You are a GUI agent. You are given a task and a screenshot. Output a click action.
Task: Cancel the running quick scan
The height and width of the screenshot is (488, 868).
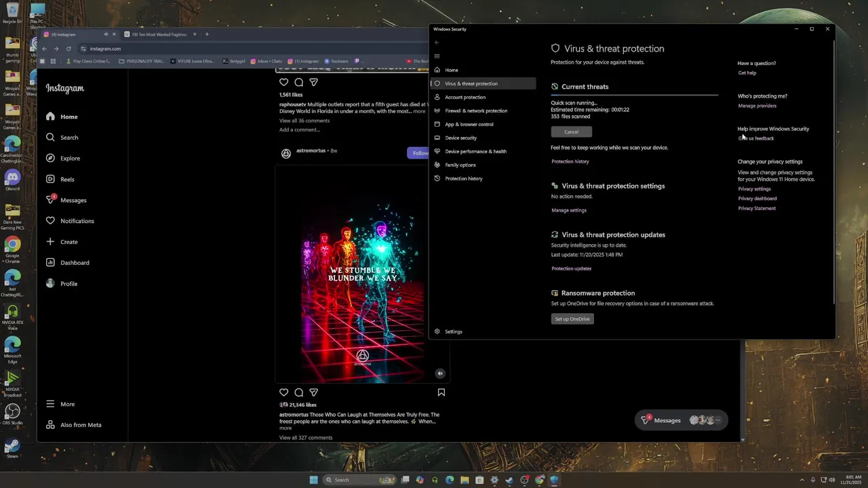571,131
